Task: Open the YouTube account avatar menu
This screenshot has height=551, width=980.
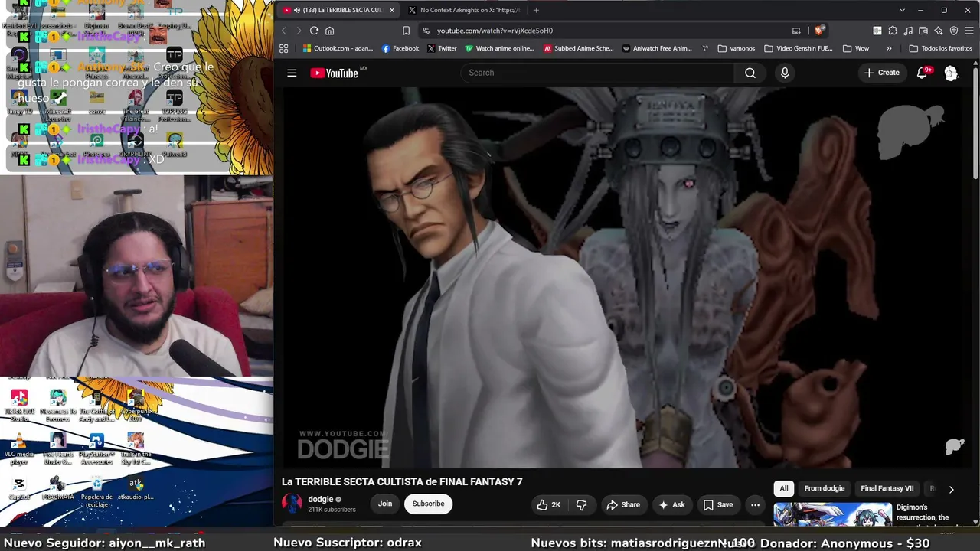Action: (951, 73)
